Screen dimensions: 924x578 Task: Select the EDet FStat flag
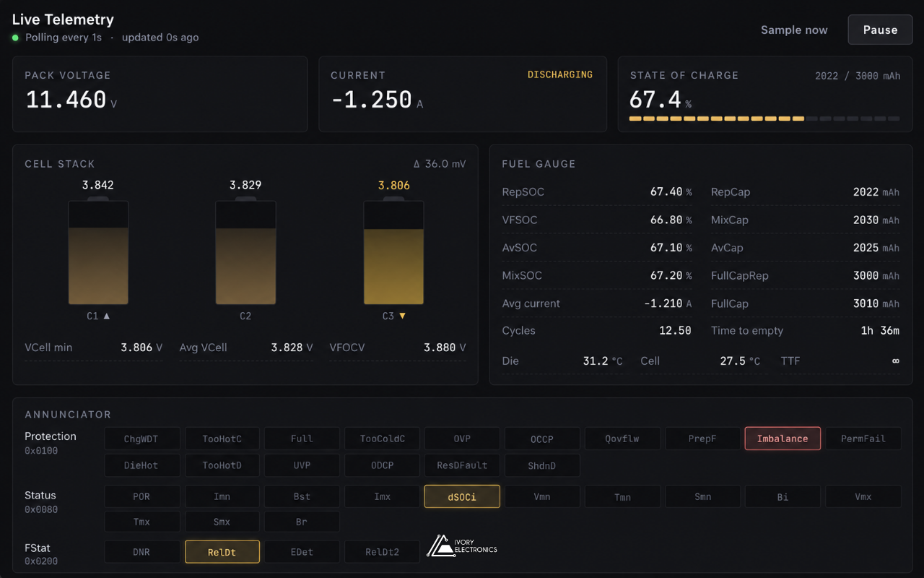point(302,552)
